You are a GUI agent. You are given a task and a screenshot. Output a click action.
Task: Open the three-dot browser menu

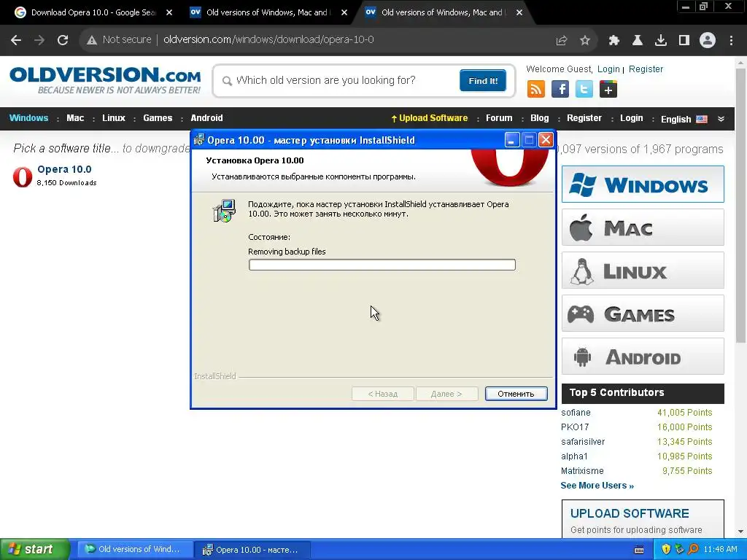731,41
